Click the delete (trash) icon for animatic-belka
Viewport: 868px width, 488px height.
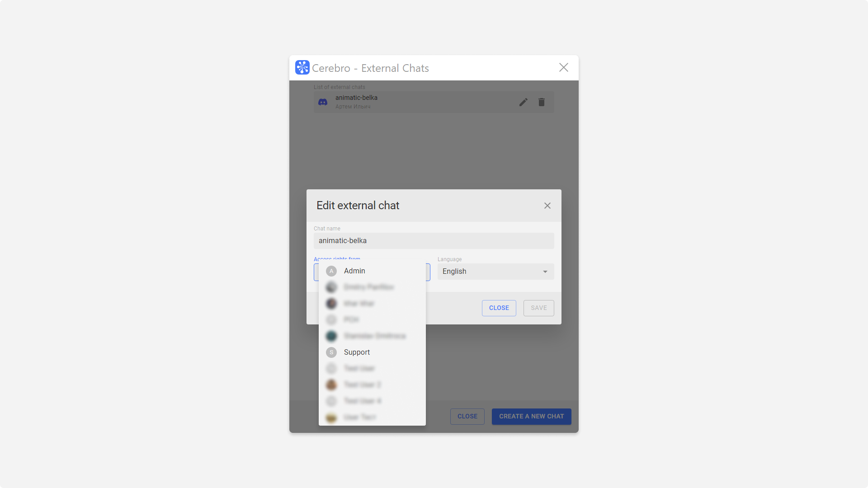tap(541, 101)
